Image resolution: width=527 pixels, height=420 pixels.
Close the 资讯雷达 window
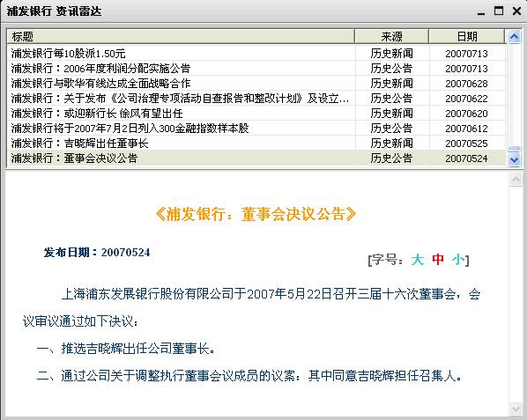tap(516, 11)
